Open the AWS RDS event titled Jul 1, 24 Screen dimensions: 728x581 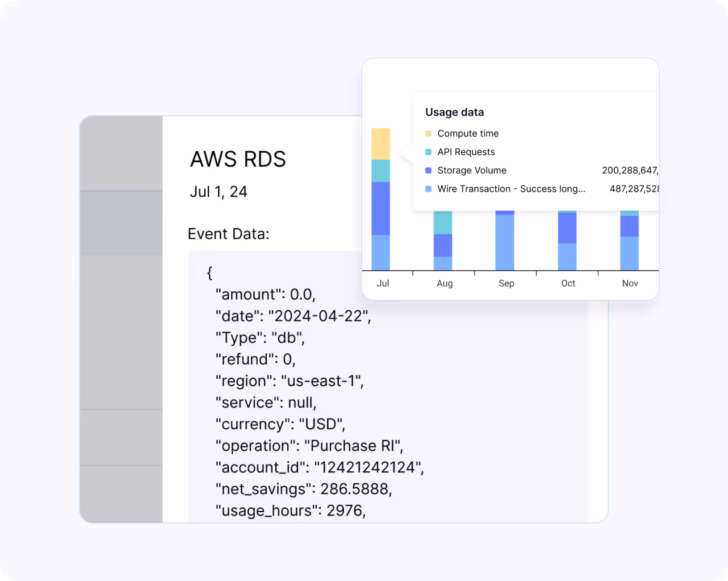click(x=238, y=159)
